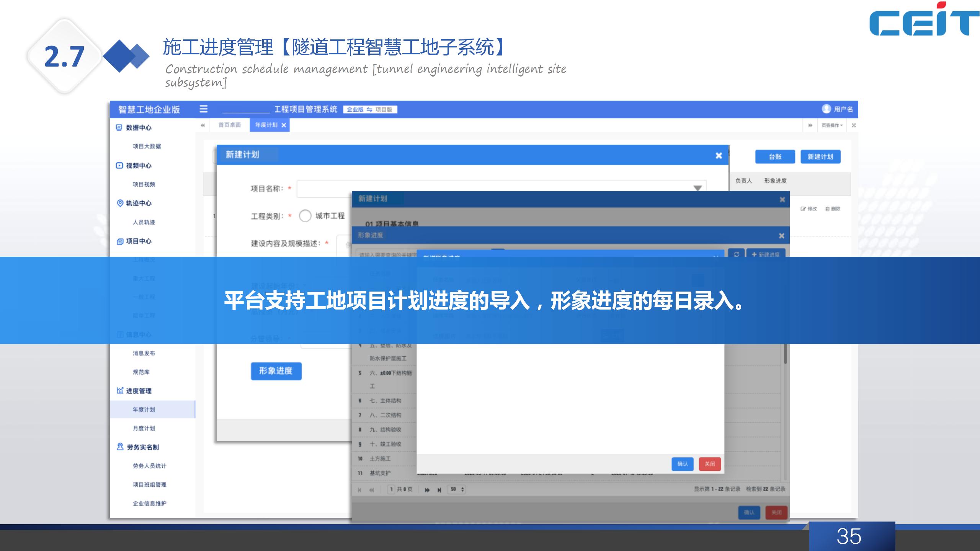Click the 数据中心 sidebar icon
Image resolution: width=980 pixels, height=551 pixels.
coord(119,127)
